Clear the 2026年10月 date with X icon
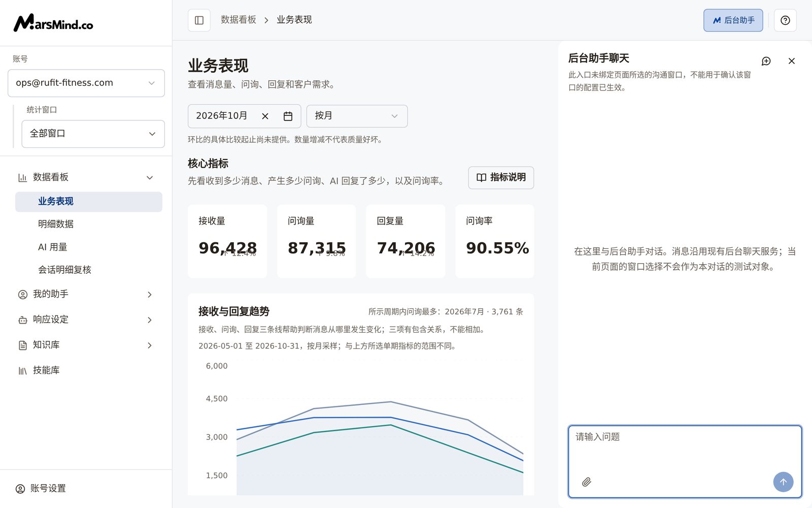The width and height of the screenshot is (812, 508). (x=265, y=116)
